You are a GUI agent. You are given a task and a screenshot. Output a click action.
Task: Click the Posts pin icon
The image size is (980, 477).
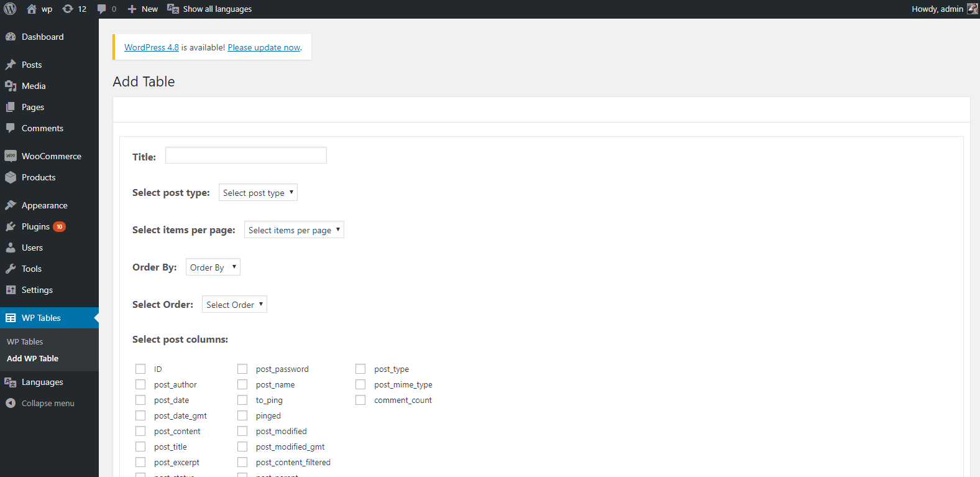[11, 65]
